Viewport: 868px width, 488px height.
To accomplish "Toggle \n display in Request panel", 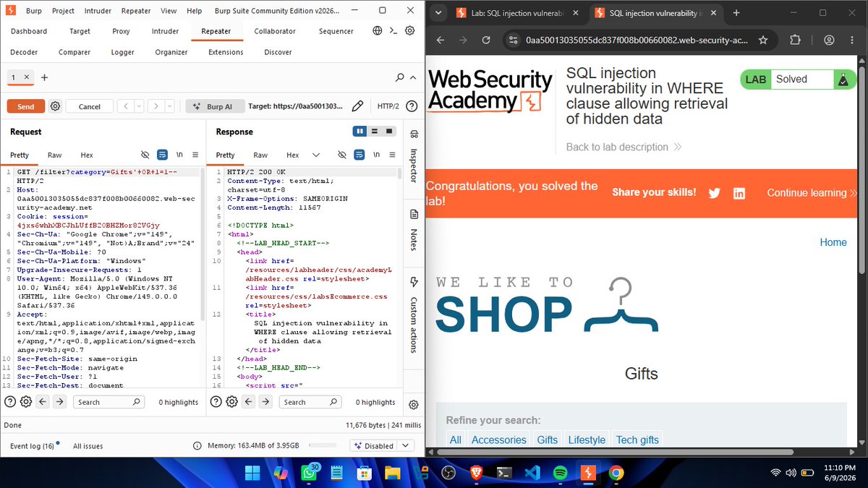I will [x=179, y=155].
